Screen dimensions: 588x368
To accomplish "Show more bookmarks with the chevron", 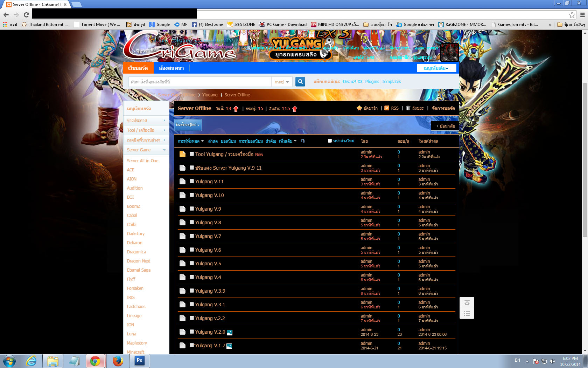I will pos(550,25).
